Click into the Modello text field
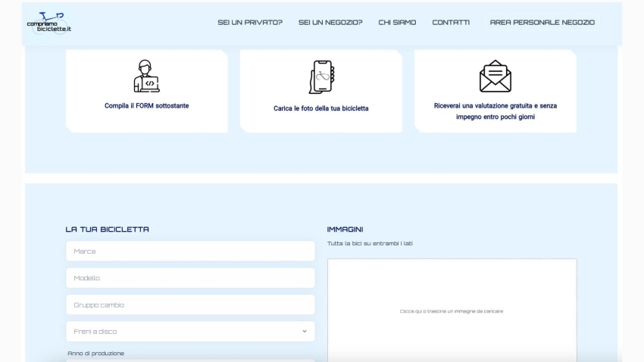 click(190, 278)
